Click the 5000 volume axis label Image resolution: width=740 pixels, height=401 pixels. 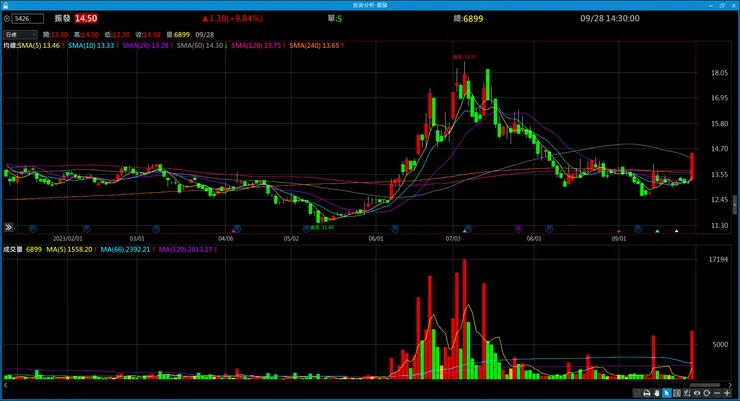tap(720, 344)
